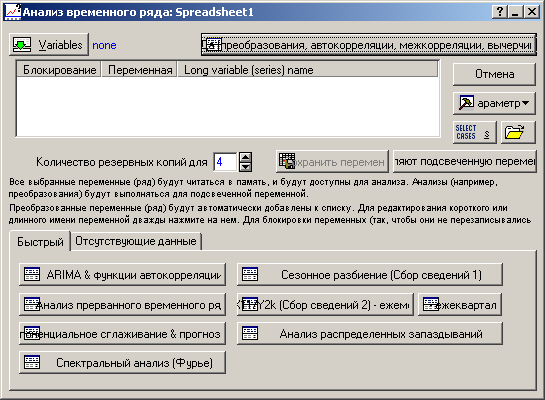This screenshot has width=545, height=400.
Task: Open Анализ распределенных запаздываний
Action: coord(370,334)
